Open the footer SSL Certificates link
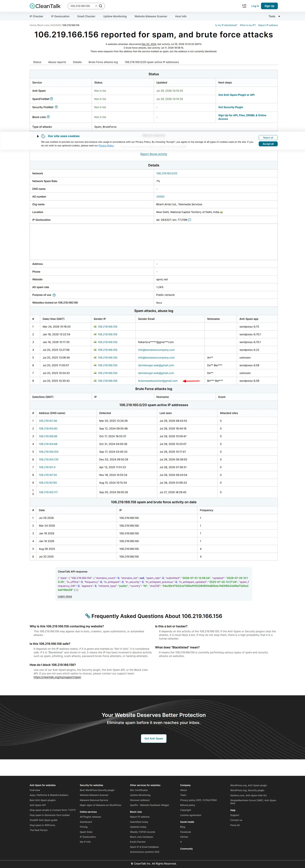The height and width of the screenshot is (868, 305). pyautogui.click(x=139, y=790)
